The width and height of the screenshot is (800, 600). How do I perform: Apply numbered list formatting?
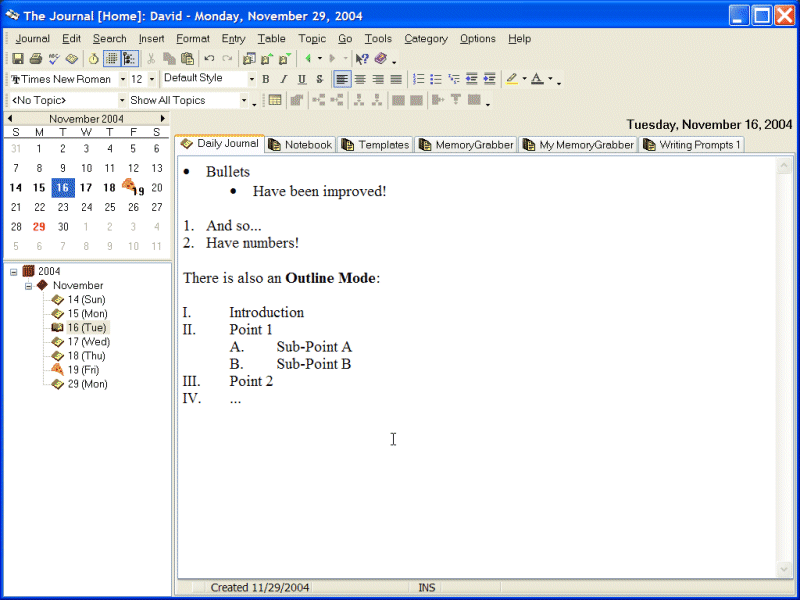419,79
